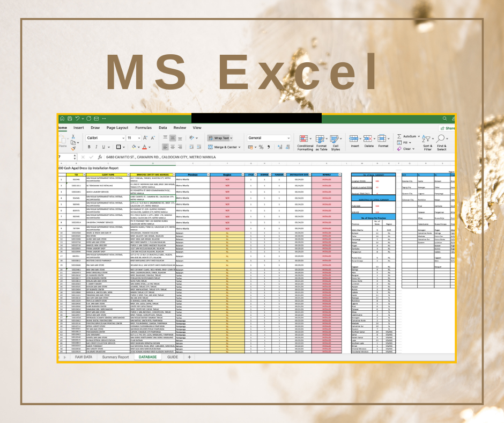Click the Cut scissors icon
Image resolution: width=504 pixels, height=423 pixels.
(73, 136)
